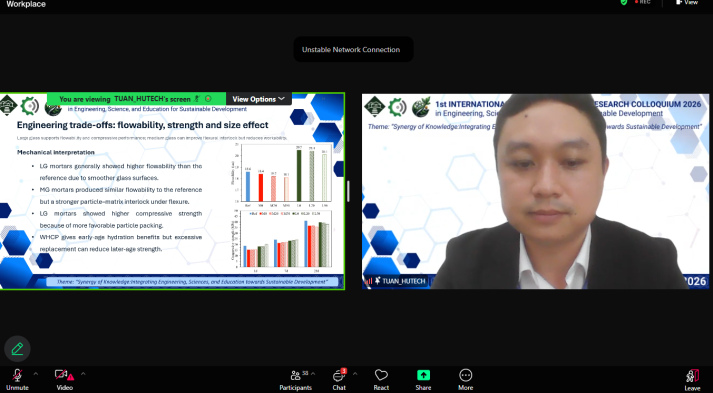Select the TUAN_HUTECH speaker video tile

535,191
